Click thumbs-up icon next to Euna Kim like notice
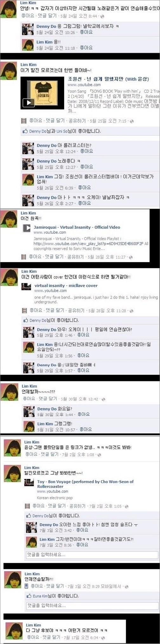This screenshot has height=644, width=160. point(29,596)
